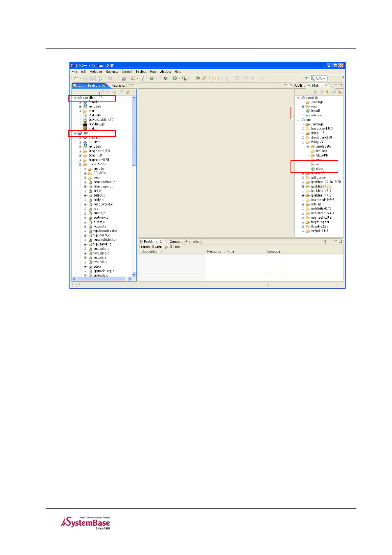Viewport: 392px width, 555px height.
Task: Click the Debug gear toolbar icon
Action: pos(166,78)
